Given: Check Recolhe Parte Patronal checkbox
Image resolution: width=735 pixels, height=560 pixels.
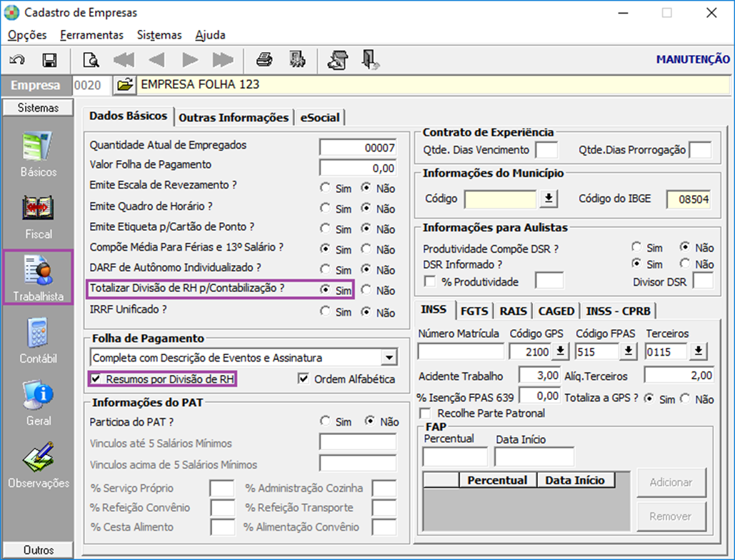Looking at the screenshot, I should coord(425,414).
